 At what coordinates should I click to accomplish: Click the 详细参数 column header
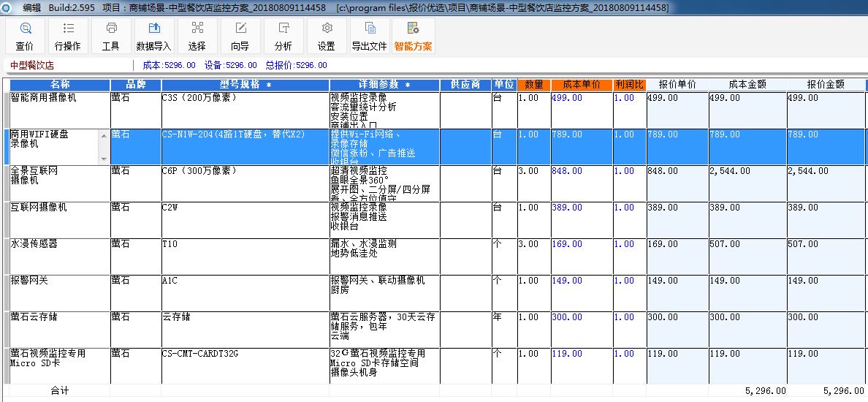385,85
